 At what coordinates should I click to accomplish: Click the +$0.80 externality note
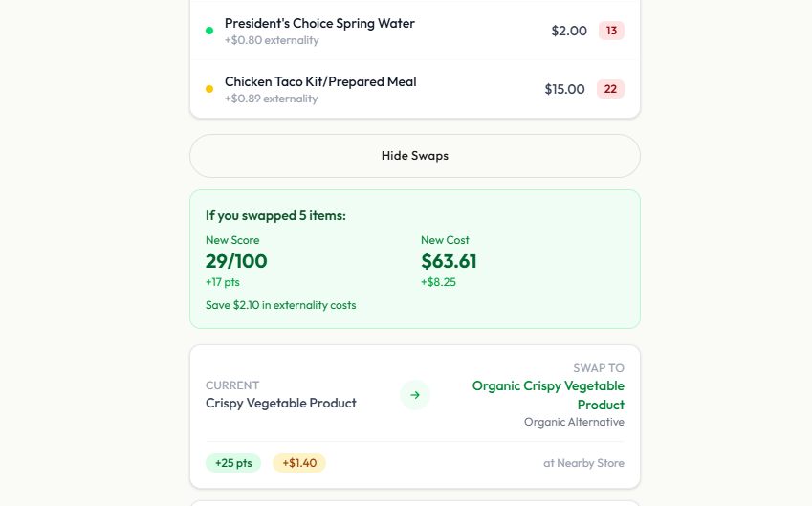[x=272, y=40]
